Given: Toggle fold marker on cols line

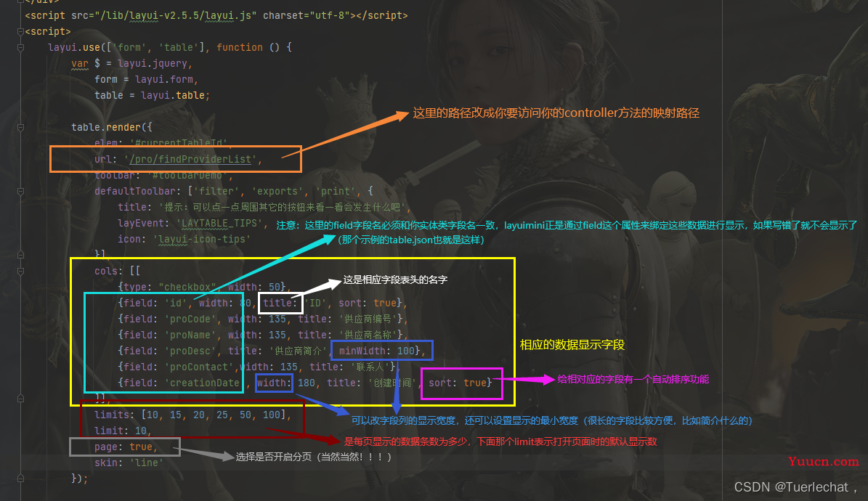Looking at the screenshot, I should click(x=20, y=272).
